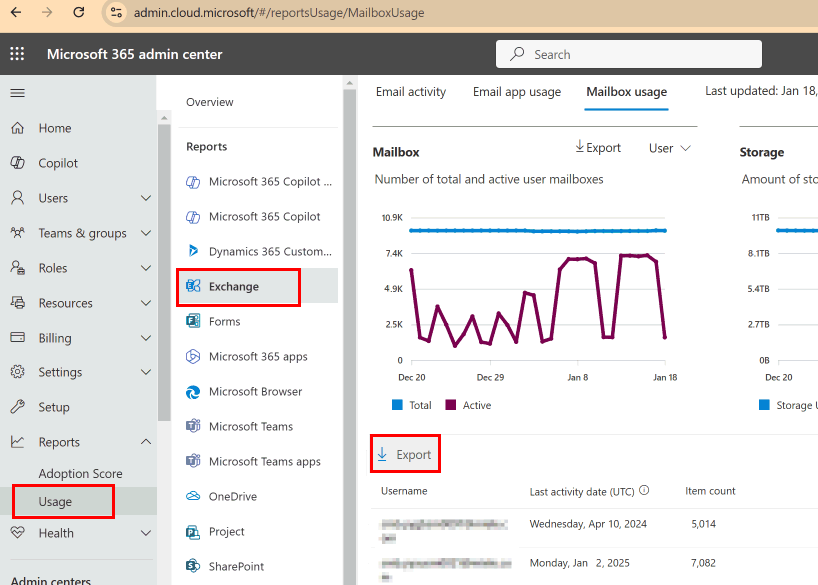The image size is (818, 585).
Task: Toggle the Active series in the chart legend
Action: point(468,405)
